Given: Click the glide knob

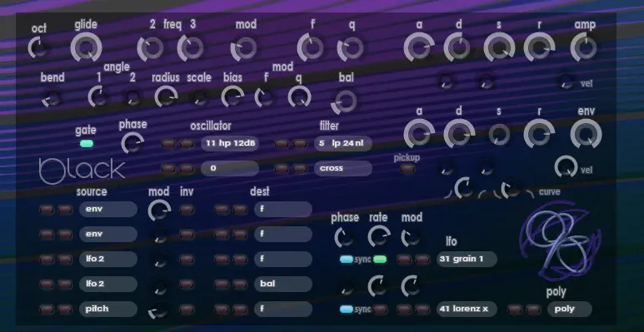Looking at the screenshot, I should 87,47.
